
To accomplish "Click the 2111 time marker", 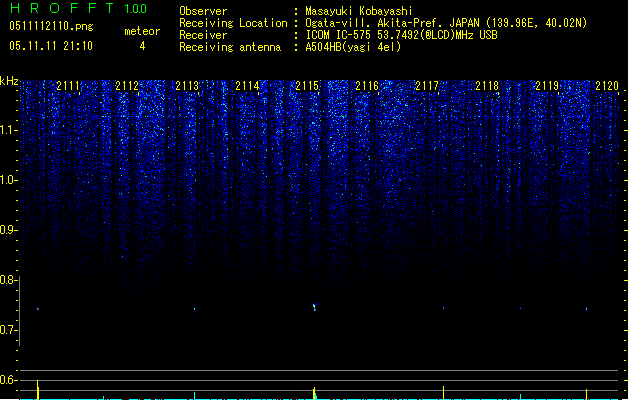I will [68, 86].
